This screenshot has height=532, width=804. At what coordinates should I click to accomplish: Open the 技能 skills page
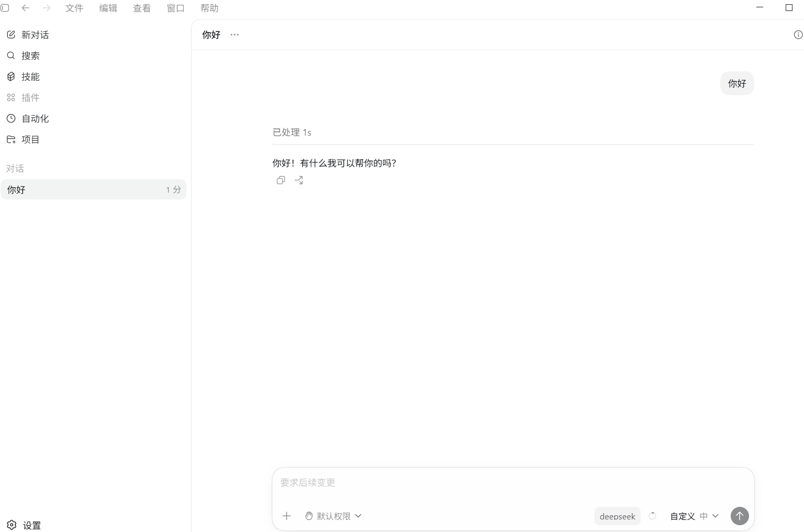point(23,76)
